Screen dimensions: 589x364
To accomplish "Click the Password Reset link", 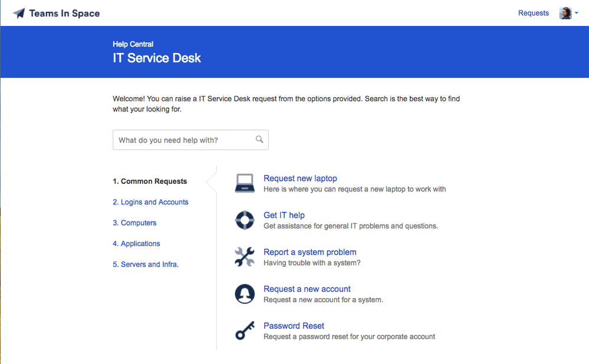I will pyautogui.click(x=294, y=325).
